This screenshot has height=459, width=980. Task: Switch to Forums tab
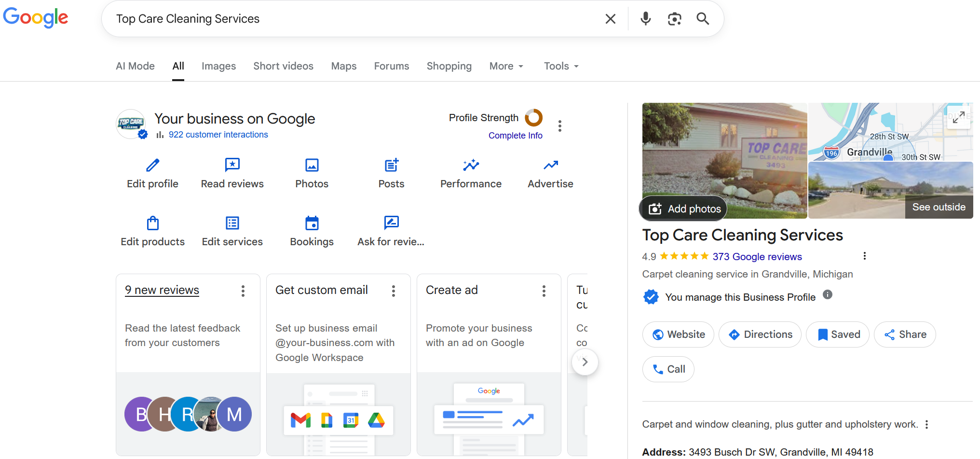pyautogui.click(x=391, y=66)
